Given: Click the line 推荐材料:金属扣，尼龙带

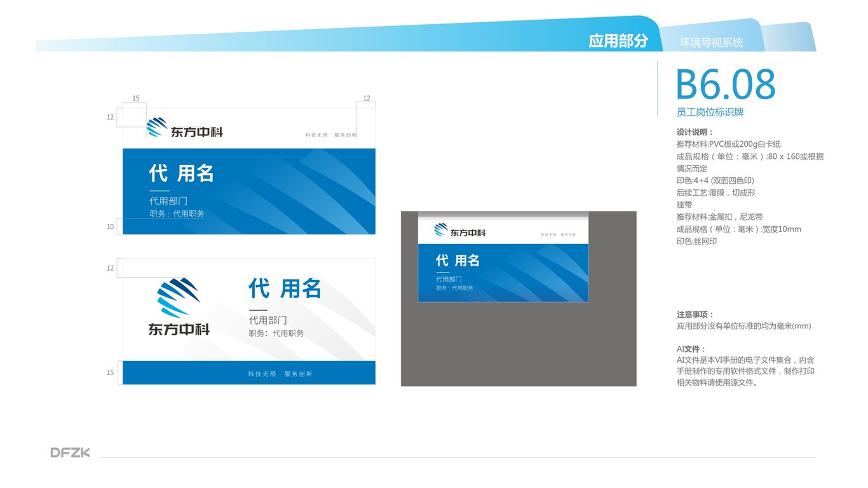Looking at the screenshot, I should point(719,217).
